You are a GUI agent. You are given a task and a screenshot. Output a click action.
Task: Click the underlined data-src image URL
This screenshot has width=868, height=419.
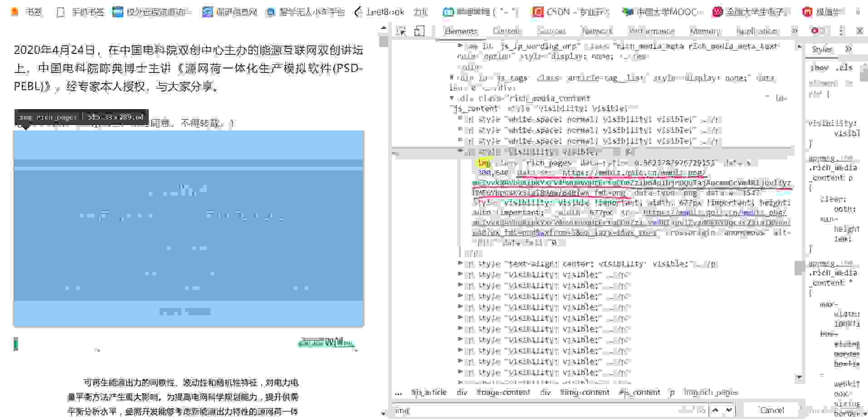click(x=632, y=183)
